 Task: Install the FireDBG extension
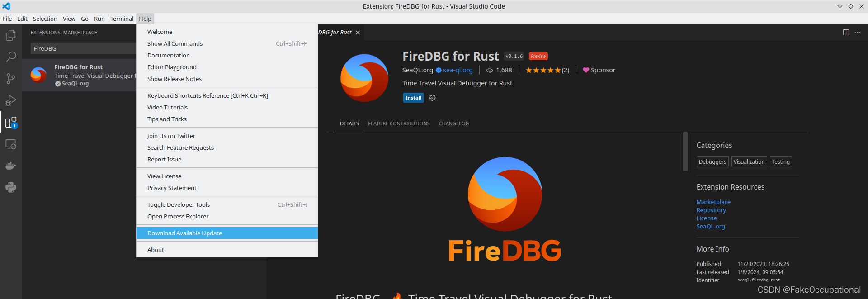[413, 98]
